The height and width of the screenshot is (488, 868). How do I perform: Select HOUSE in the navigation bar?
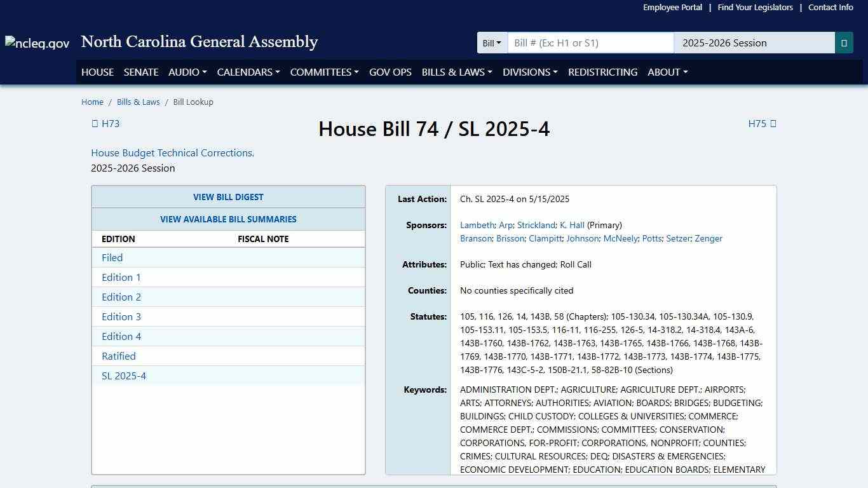click(x=97, y=72)
